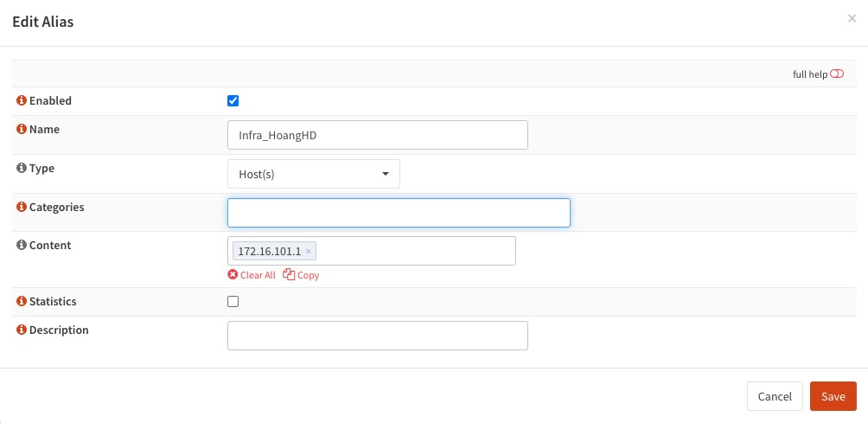This screenshot has height=423, width=868.
Task: Click the info icon beside Categories
Action: tap(22, 207)
